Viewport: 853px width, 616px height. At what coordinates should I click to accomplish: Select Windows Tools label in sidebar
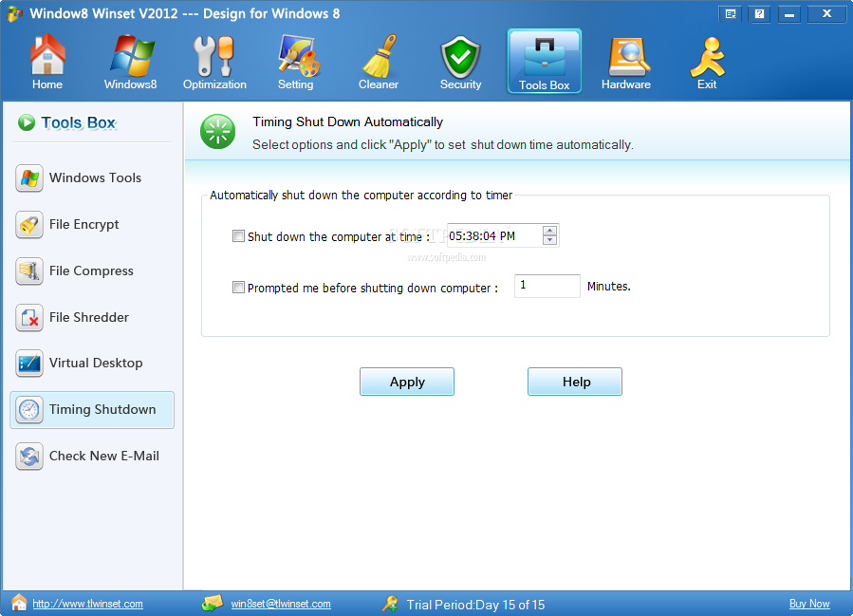coord(95,177)
